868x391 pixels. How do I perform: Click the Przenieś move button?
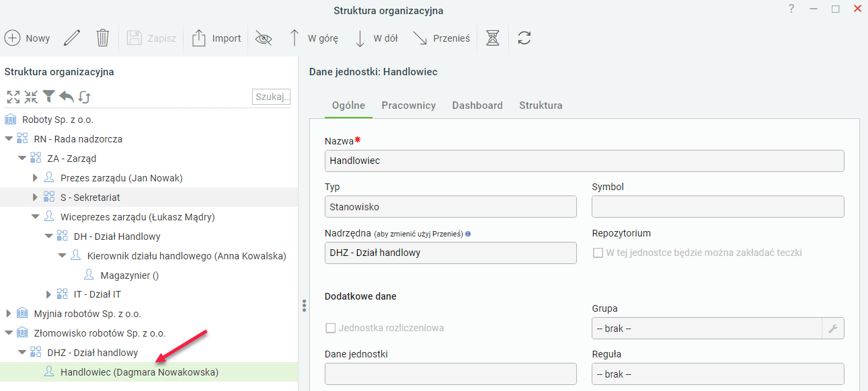coord(441,38)
